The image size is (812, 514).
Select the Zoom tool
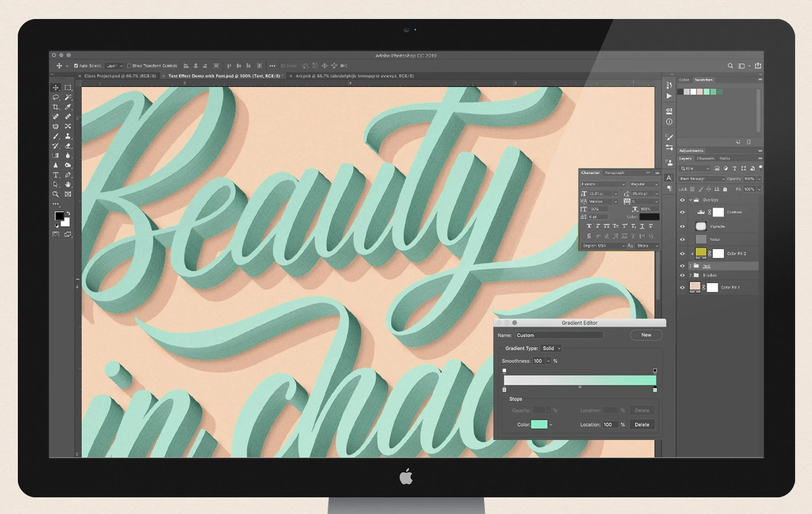(56, 194)
